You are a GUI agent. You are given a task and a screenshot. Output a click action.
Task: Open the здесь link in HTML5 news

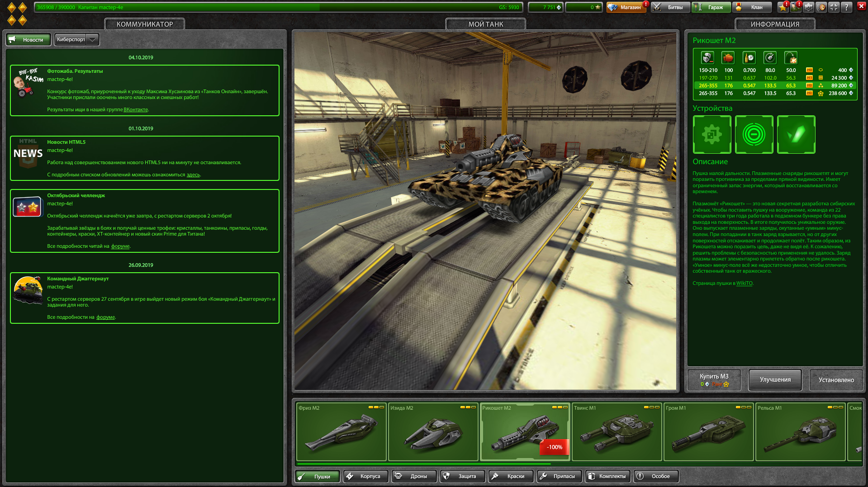click(193, 175)
